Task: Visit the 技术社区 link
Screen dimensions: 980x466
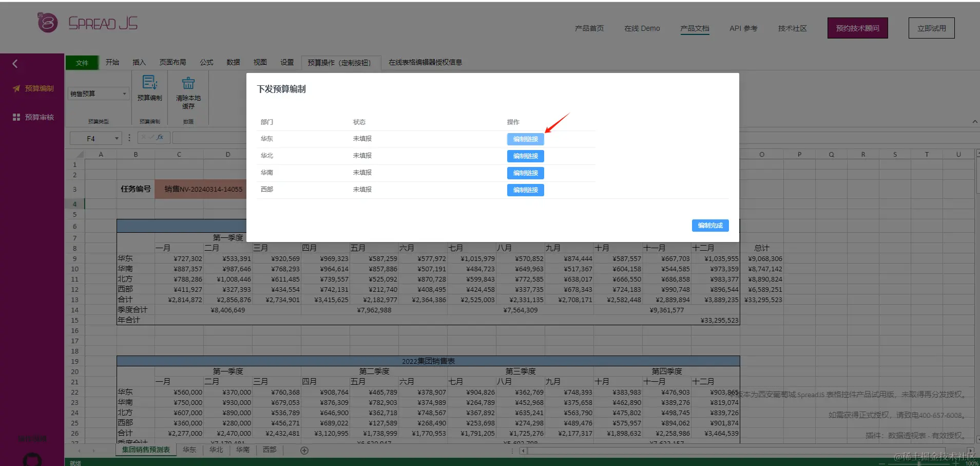Action: [793, 28]
